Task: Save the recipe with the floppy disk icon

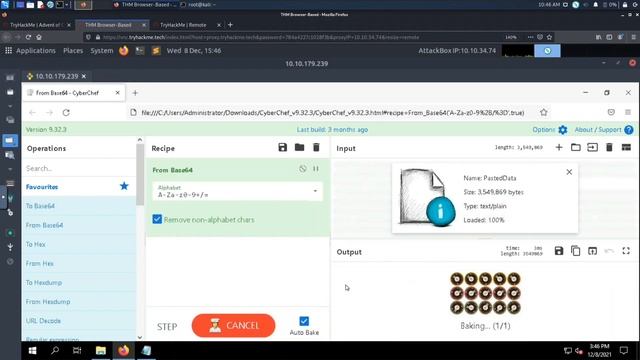Action: [282, 147]
